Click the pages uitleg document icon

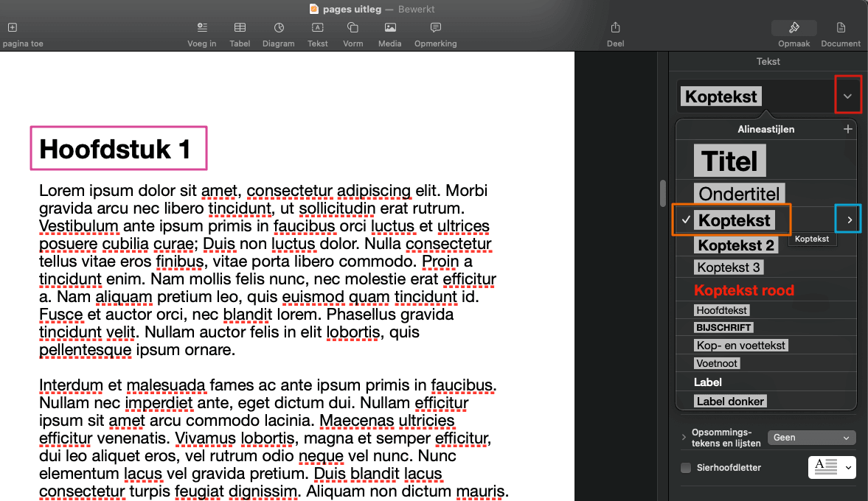point(314,8)
